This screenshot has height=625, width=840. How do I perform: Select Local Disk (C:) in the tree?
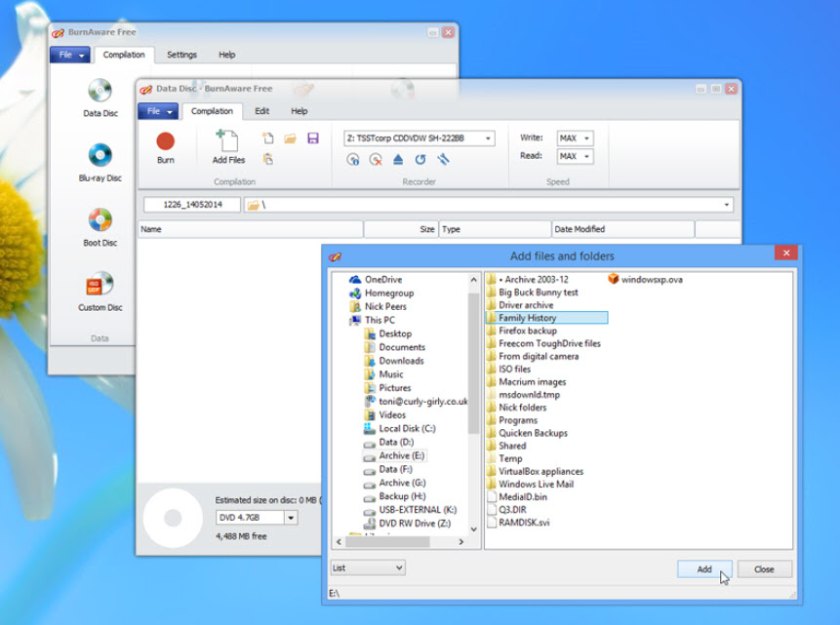pyautogui.click(x=400, y=428)
